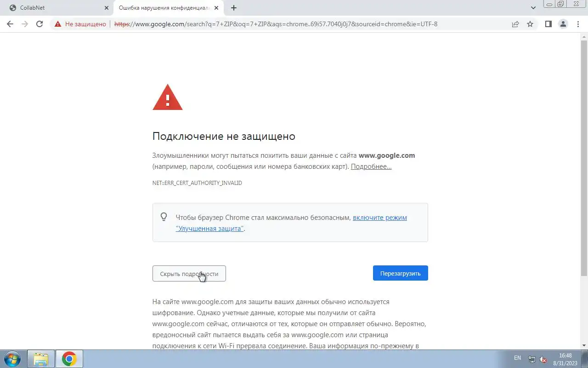This screenshot has height=368, width=588.
Task: Reload the page with the refresh icon
Action: pos(40,24)
